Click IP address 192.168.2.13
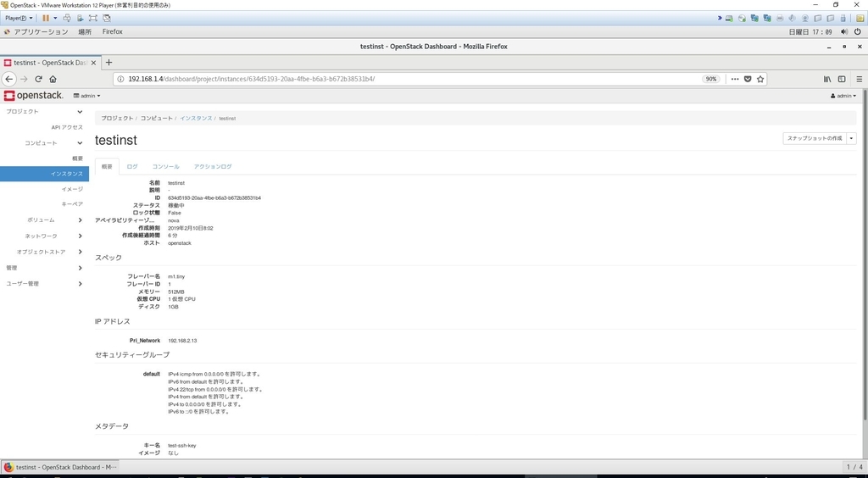This screenshot has width=868, height=478. pyautogui.click(x=182, y=341)
